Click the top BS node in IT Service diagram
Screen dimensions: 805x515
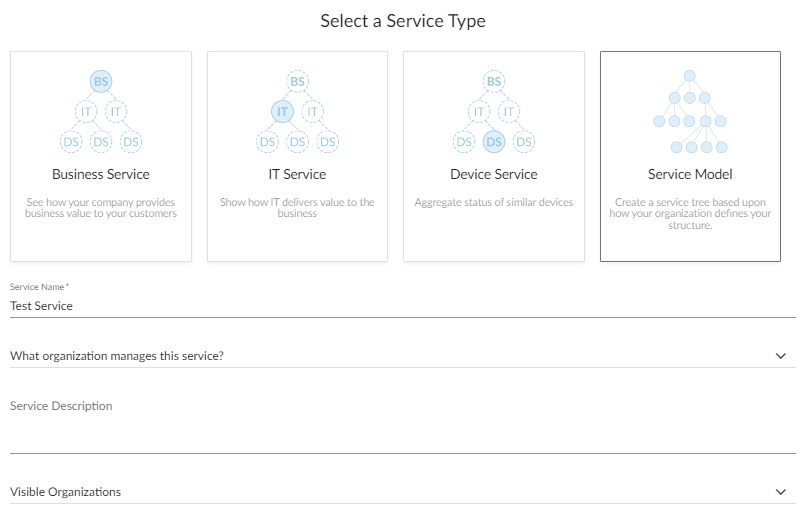[297, 81]
